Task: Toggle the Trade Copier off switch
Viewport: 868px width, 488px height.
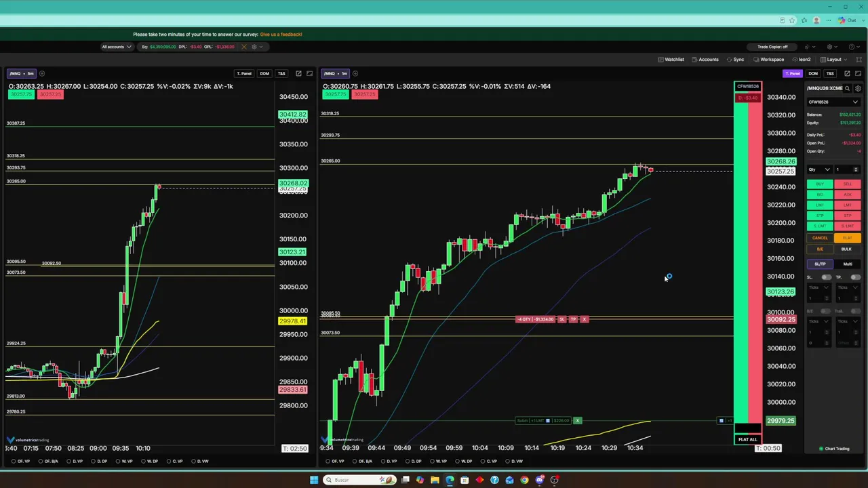Action: tap(772, 47)
